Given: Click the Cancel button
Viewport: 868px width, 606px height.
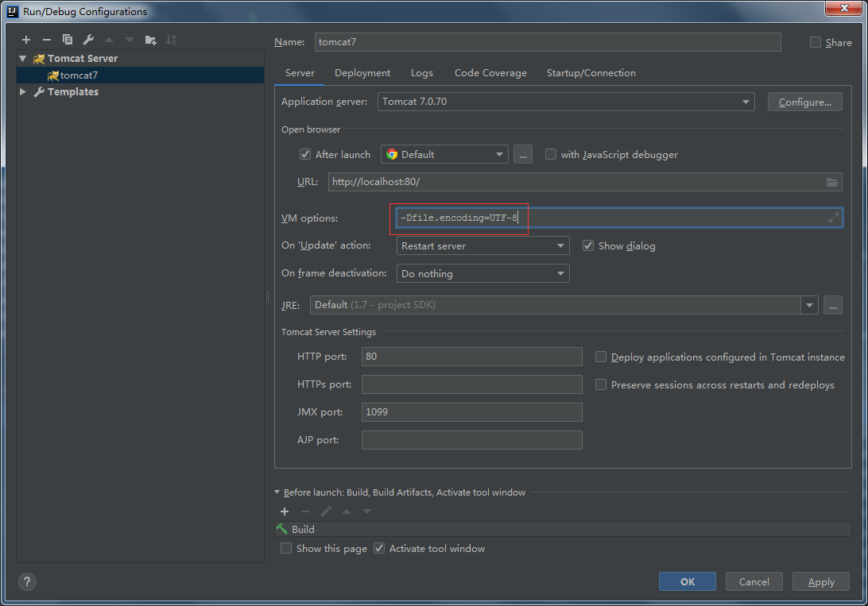Looking at the screenshot, I should click(x=754, y=581).
